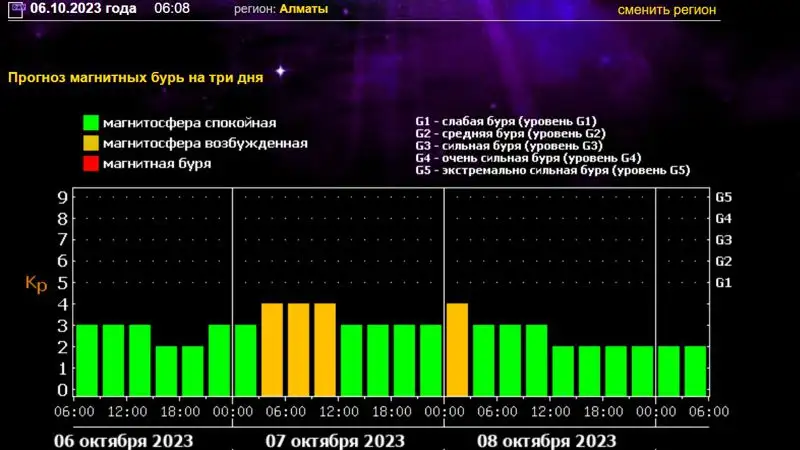800x450 pixels.
Task: Click the 'G1 - слабая буря' legend entry
Action: 505,121
